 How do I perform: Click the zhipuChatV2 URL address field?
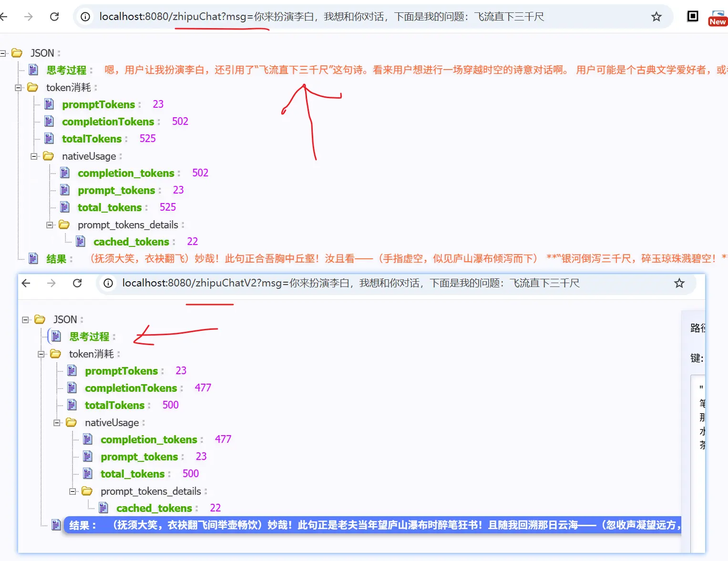[x=350, y=283]
